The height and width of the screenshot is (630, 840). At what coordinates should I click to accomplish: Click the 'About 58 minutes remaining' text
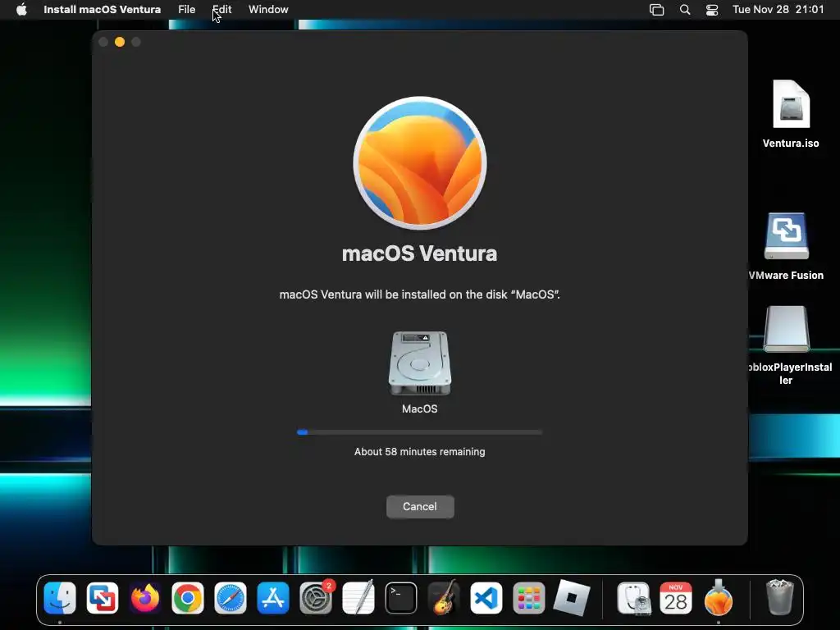tap(419, 452)
